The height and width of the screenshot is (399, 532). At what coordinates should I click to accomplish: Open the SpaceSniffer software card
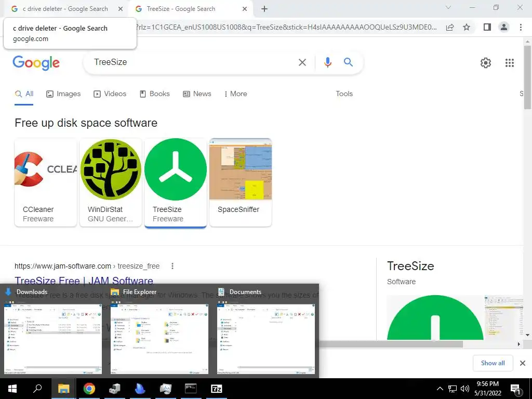[241, 182]
